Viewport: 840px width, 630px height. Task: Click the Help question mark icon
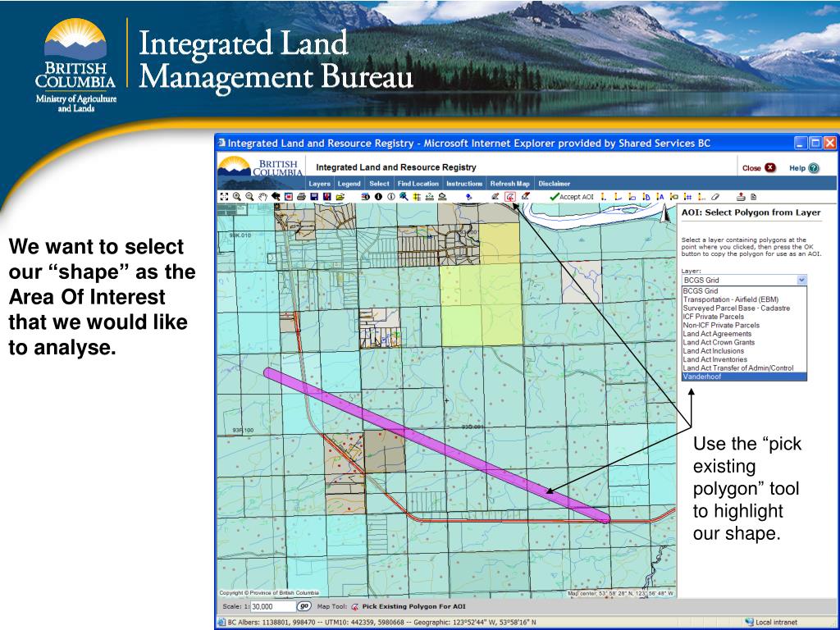click(x=813, y=168)
